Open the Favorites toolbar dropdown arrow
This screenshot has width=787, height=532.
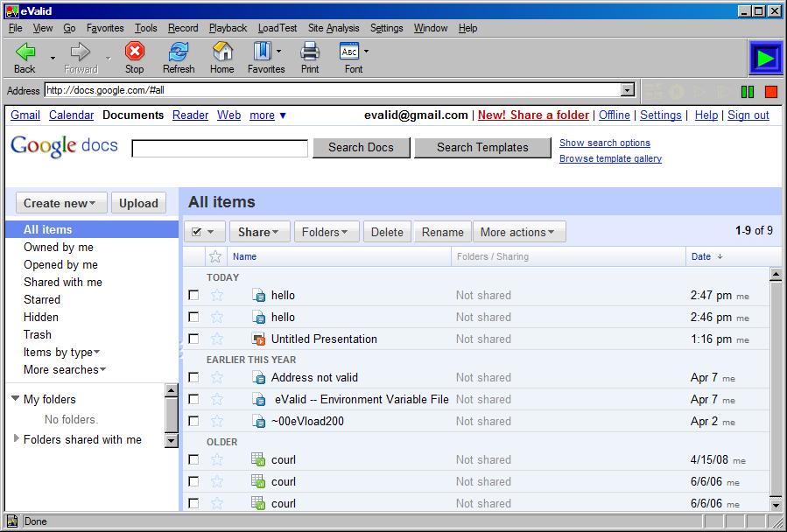point(279,52)
